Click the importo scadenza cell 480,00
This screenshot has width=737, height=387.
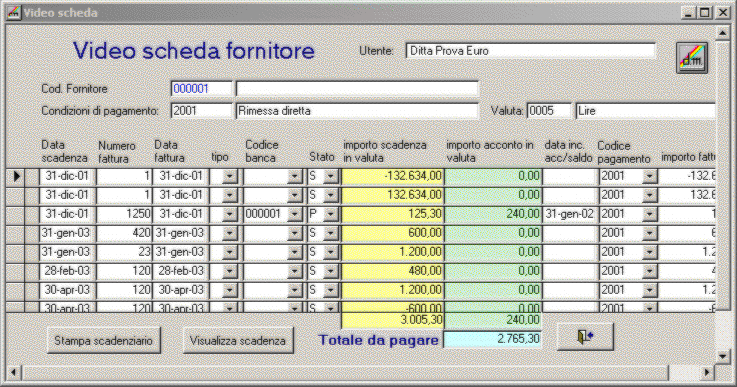tap(392, 271)
